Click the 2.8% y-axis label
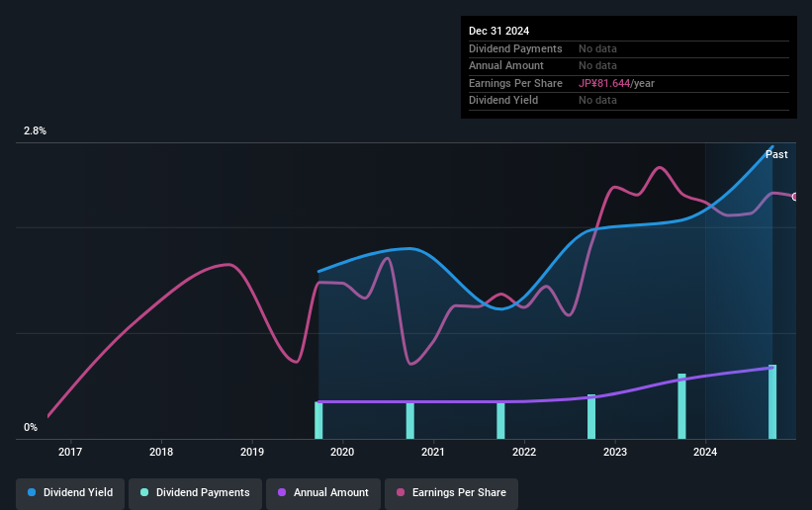The width and height of the screenshot is (812, 510). point(35,131)
